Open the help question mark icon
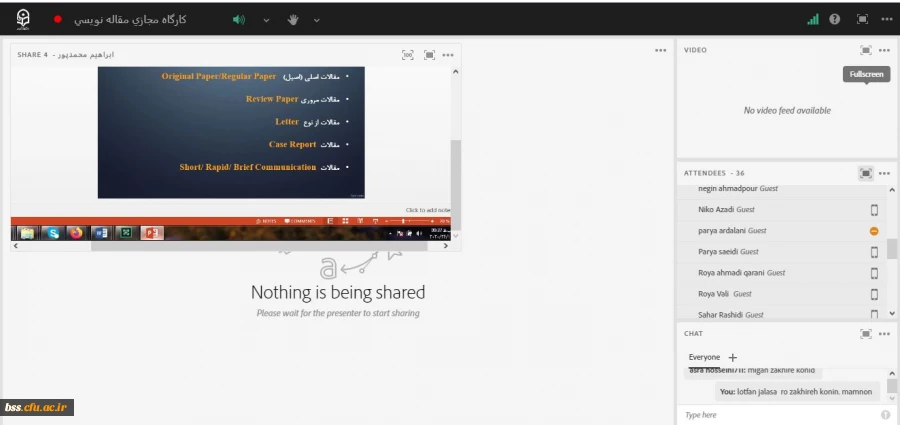The height and width of the screenshot is (425, 900). tap(835, 19)
